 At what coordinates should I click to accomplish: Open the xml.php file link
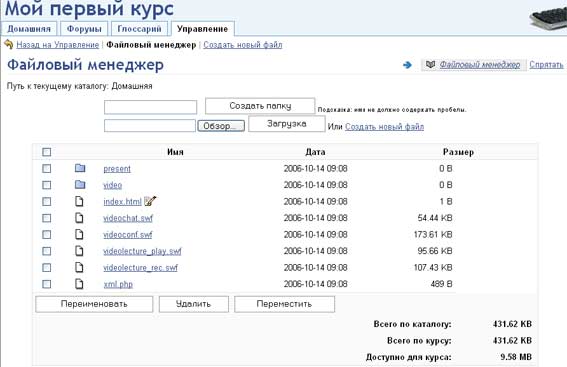118,284
